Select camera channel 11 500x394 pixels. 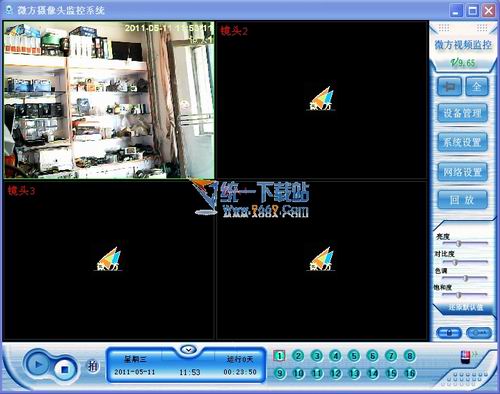[x=317, y=373]
